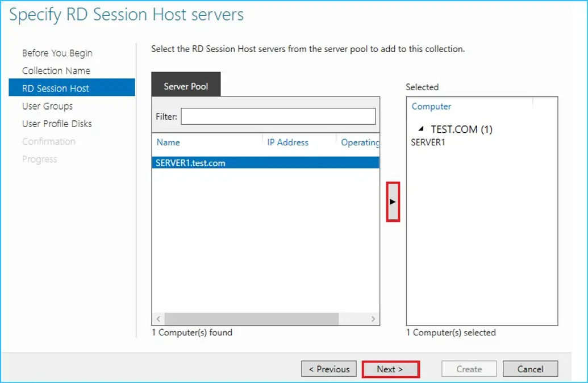Open the Server Pool tab
The width and height of the screenshot is (588, 383).
[186, 86]
